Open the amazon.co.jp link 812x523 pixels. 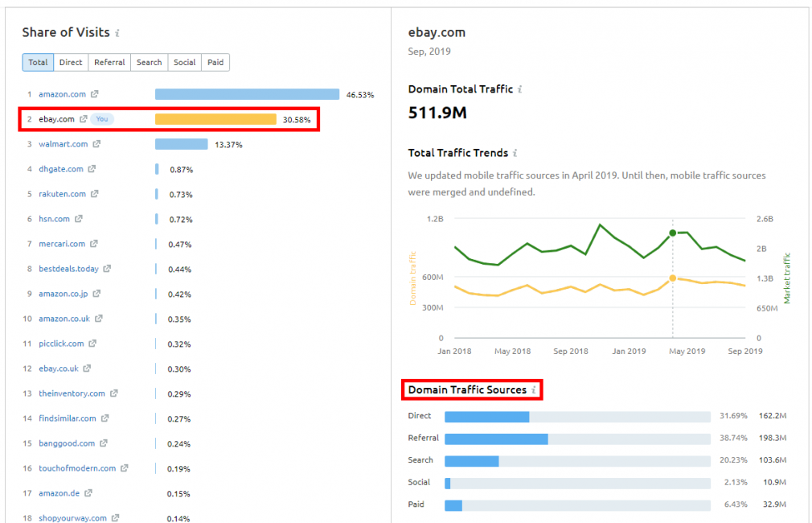coord(64,294)
